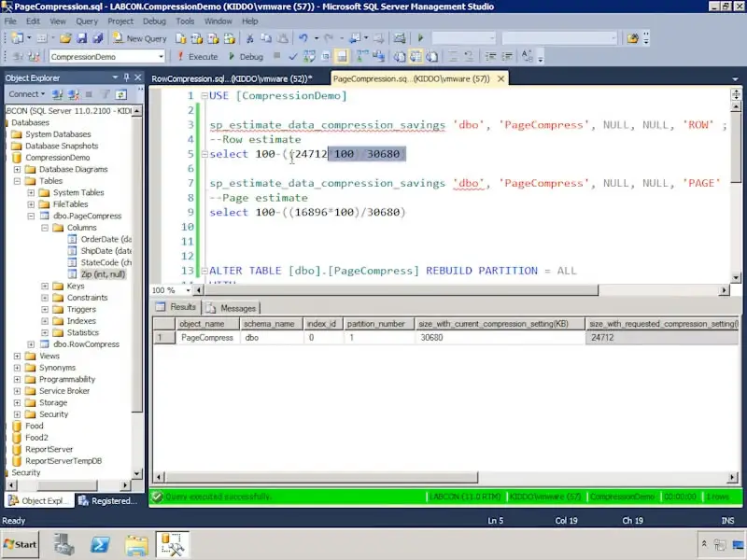Comment out the selected lines
The width and height of the screenshot is (747, 560).
point(453,57)
